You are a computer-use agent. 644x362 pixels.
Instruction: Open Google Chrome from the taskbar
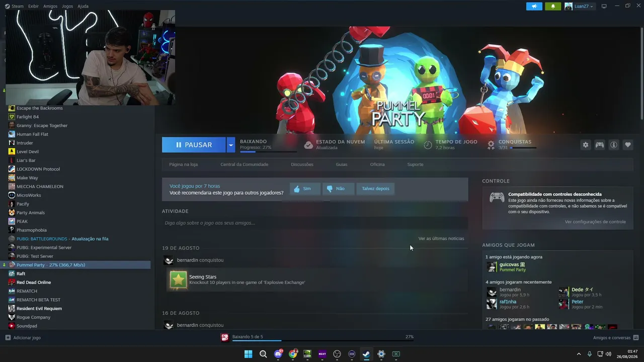[x=293, y=354]
